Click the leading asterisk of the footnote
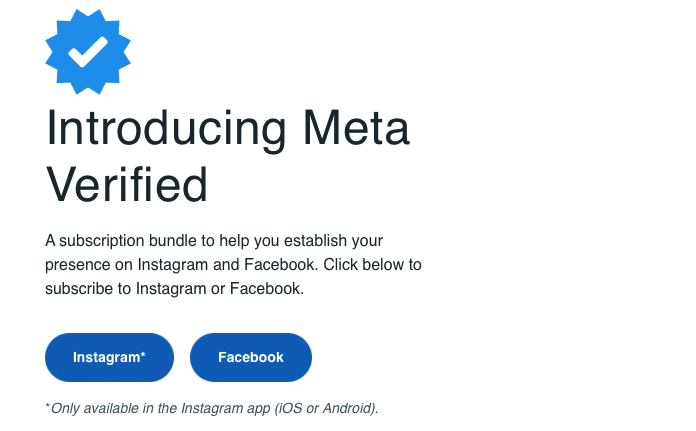The height and width of the screenshot is (431, 696). 47,407
